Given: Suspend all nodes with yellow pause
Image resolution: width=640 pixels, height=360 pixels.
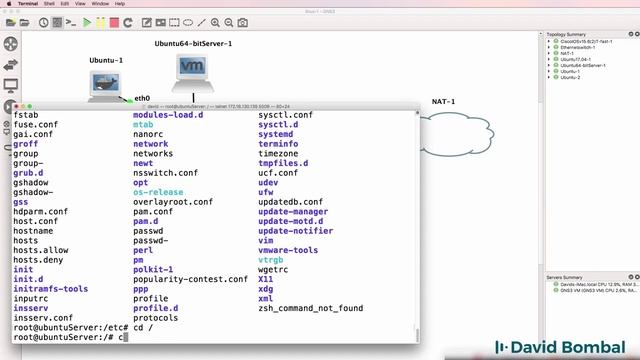Looking at the screenshot, I should coord(100,23).
